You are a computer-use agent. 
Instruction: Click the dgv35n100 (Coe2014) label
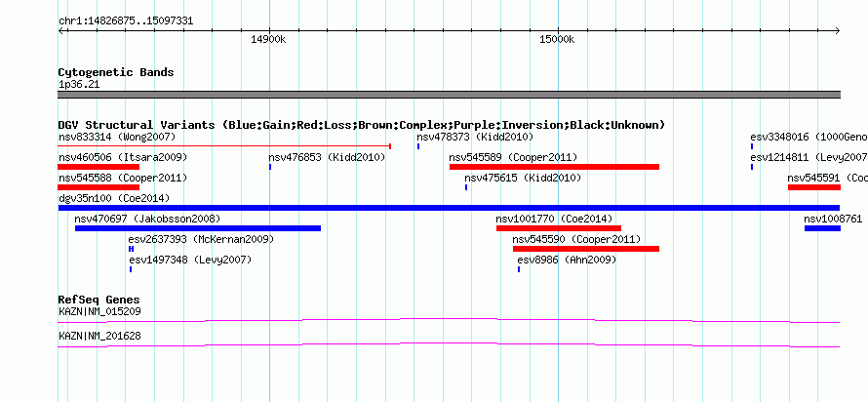tap(114, 198)
